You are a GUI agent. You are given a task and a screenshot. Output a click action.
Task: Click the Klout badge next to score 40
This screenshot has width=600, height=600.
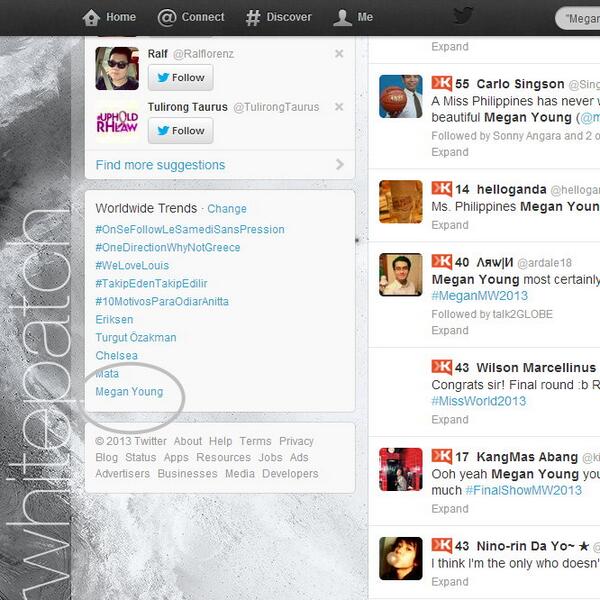coord(442,262)
